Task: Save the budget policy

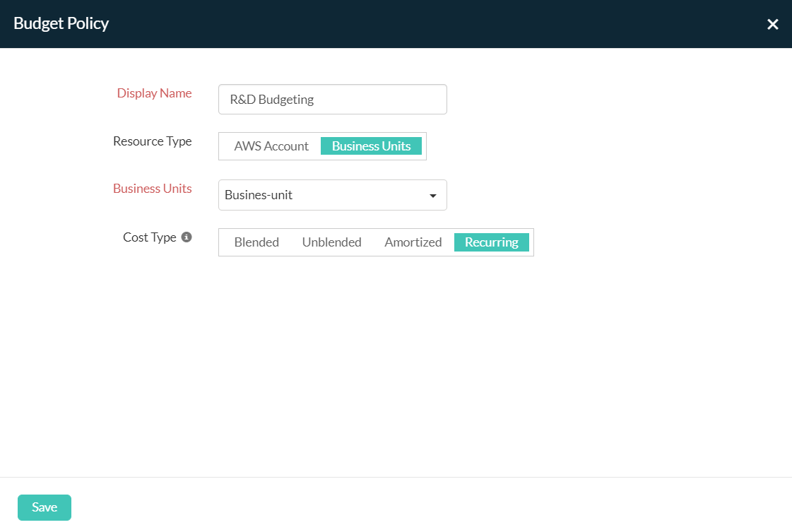Action: 45,507
